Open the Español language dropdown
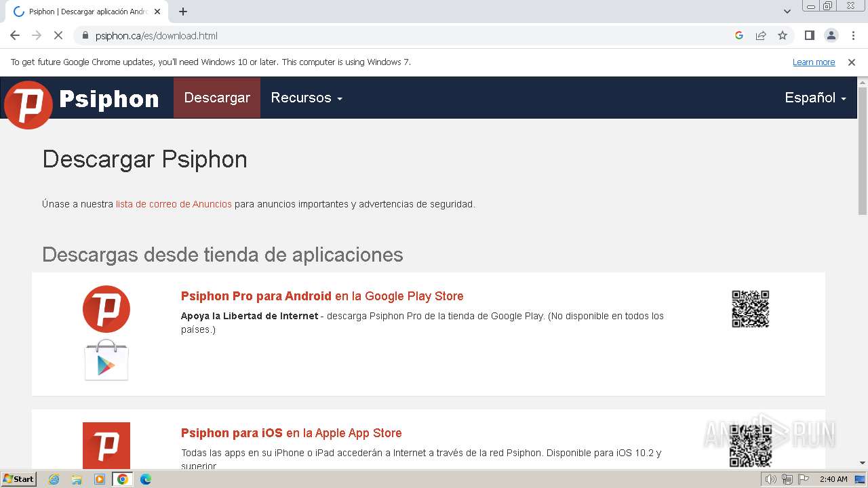This screenshot has width=868, height=488. coord(815,98)
